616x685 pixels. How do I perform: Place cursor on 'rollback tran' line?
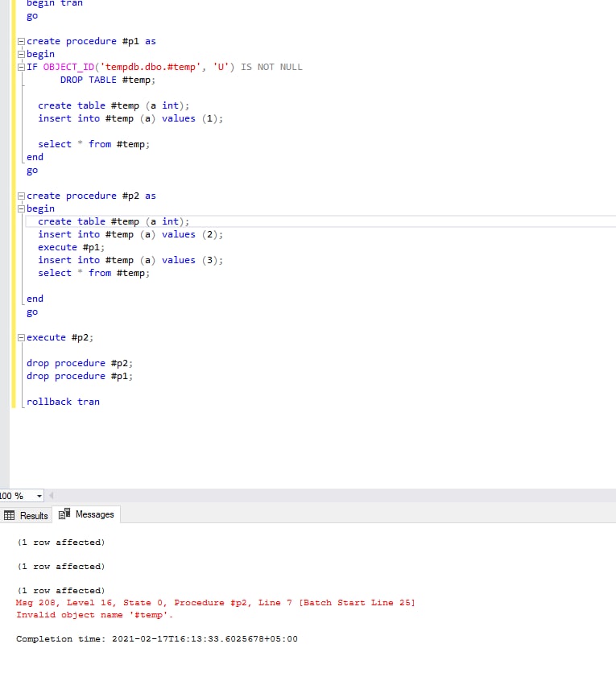pyautogui.click(x=64, y=402)
